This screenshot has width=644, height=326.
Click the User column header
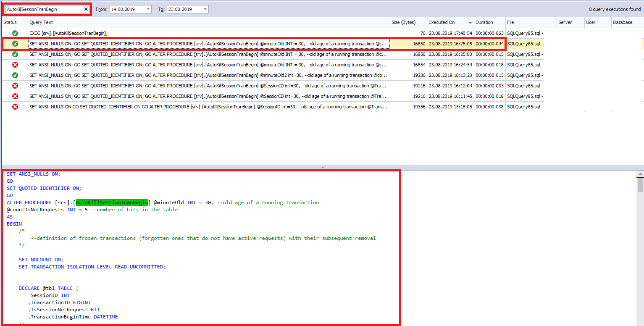click(597, 22)
